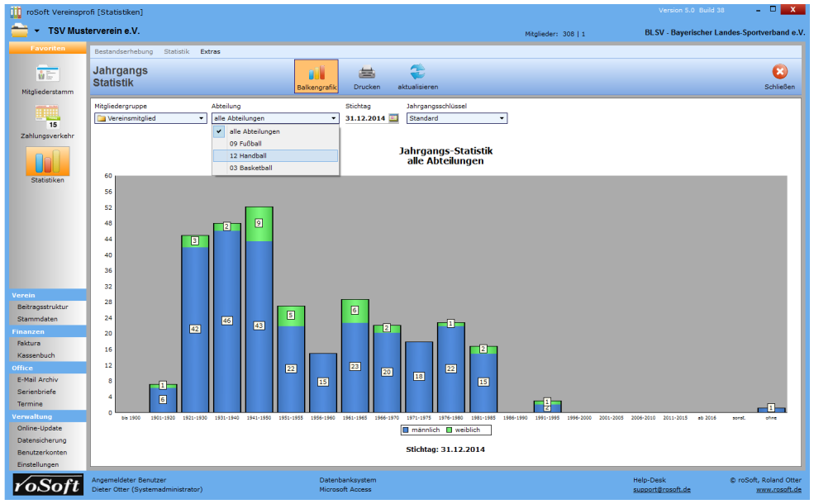814x504 pixels.
Task: Click the Drucken printer icon
Action: pyautogui.click(x=367, y=73)
